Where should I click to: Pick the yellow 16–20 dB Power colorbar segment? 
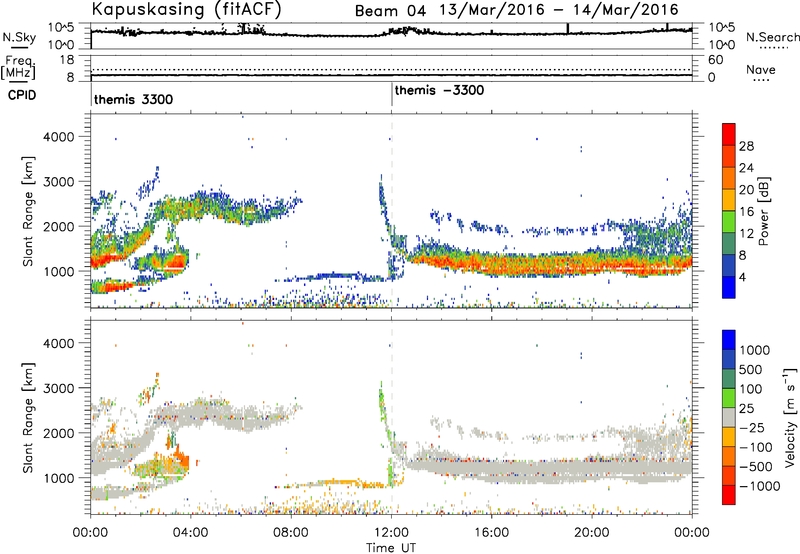pyautogui.click(x=729, y=200)
